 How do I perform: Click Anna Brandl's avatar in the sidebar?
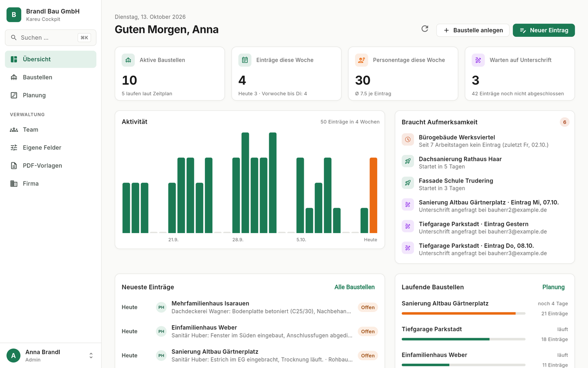[14, 355]
